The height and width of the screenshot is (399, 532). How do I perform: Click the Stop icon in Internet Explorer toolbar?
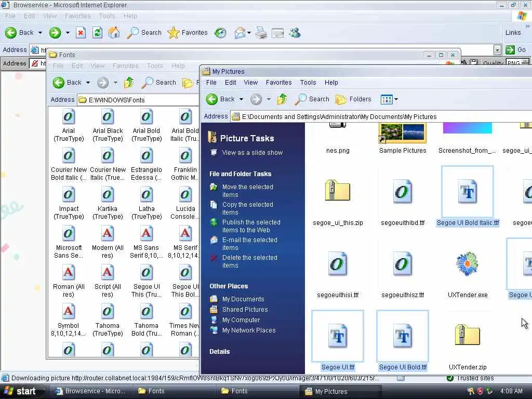click(x=81, y=33)
